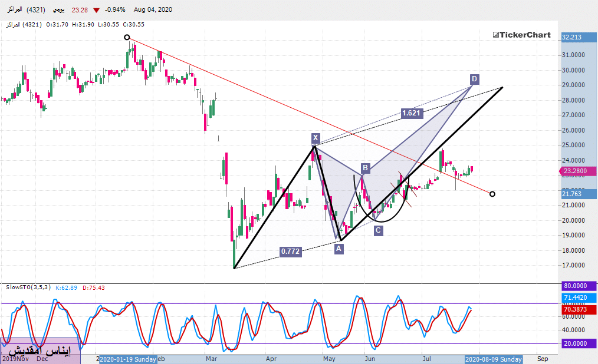Select the harmonic pattern point C label

tap(378, 230)
